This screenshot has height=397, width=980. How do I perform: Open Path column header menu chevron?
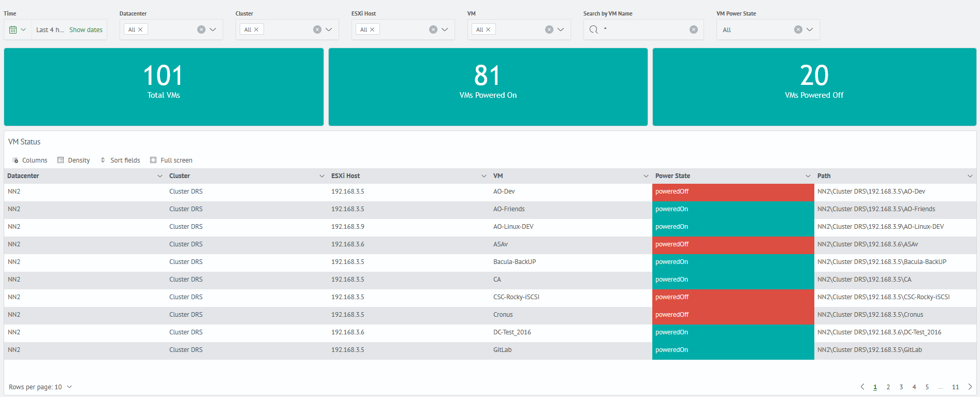point(970,176)
